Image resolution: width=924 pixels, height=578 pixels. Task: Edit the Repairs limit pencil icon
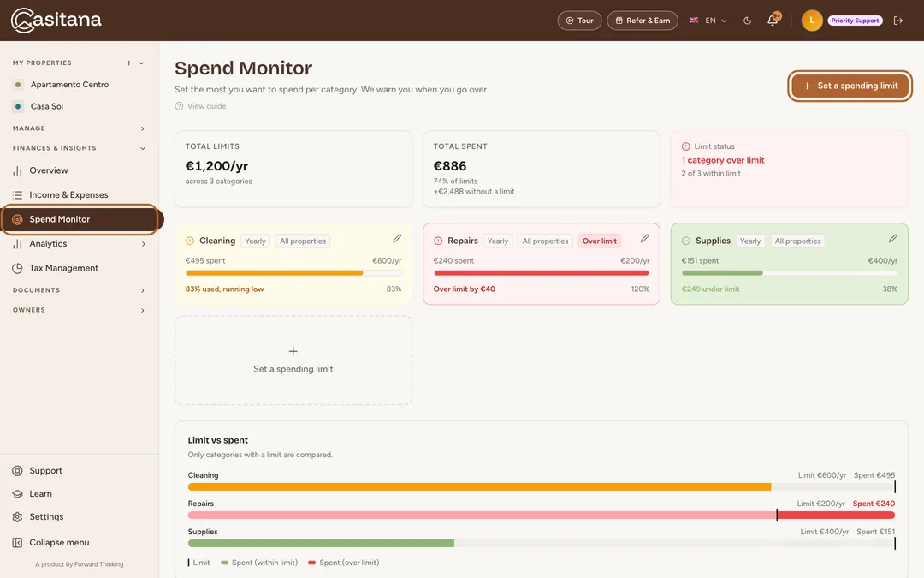(x=645, y=238)
